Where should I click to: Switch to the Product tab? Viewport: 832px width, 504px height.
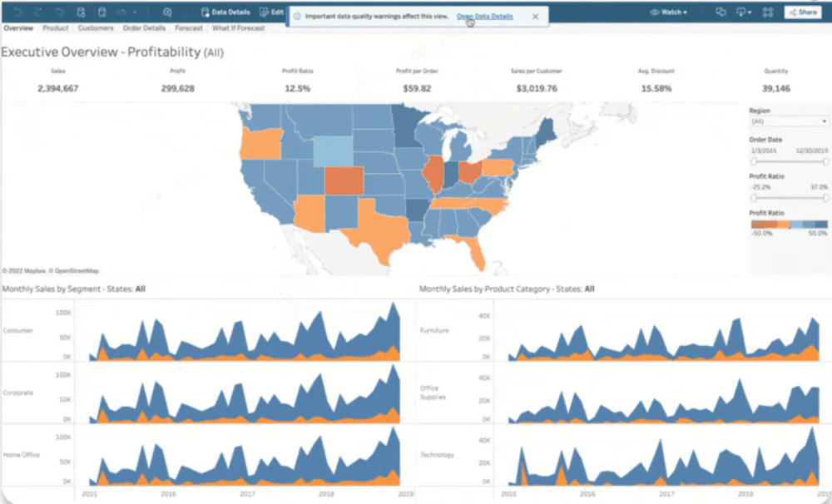point(56,28)
